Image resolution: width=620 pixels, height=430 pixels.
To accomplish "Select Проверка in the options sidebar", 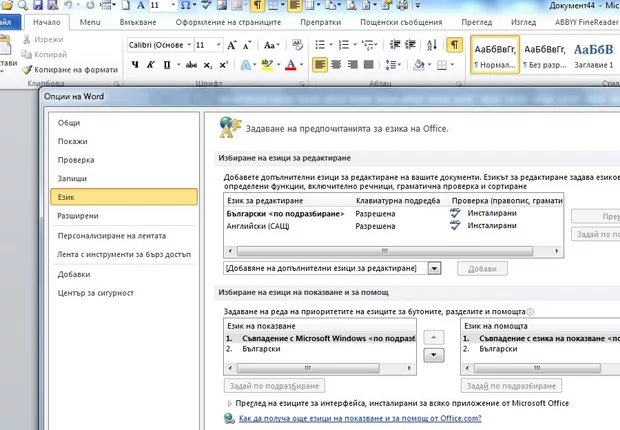I will [x=76, y=160].
